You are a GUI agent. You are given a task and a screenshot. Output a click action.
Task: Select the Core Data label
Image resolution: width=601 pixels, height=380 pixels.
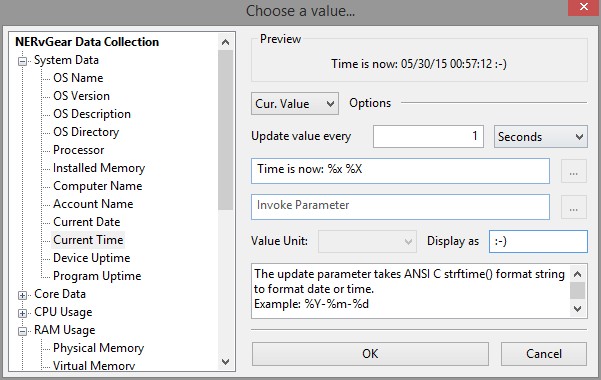pyautogui.click(x=60, y=294)
